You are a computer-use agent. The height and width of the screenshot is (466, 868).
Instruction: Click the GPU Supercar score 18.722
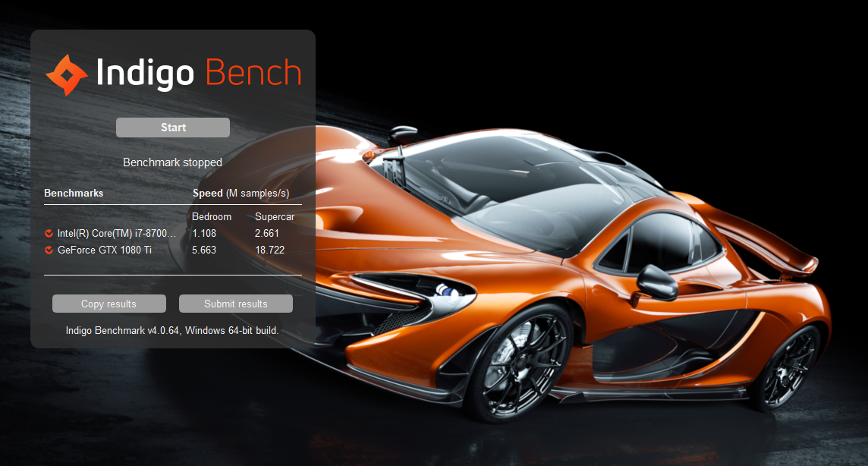tap(269, 250)
